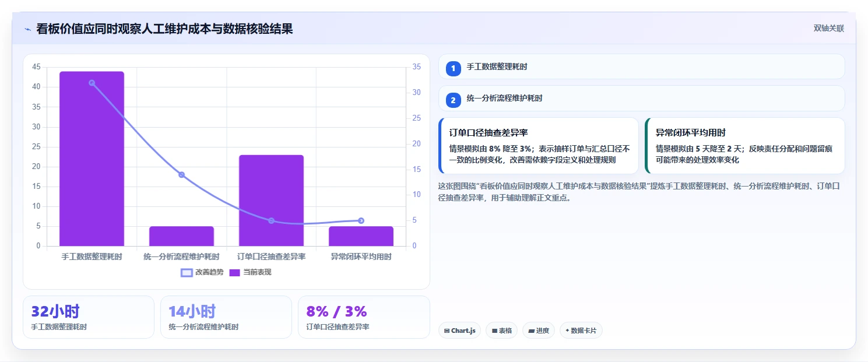Open the 订单口径抽查差异率 detail card
This screenshot has width=868, height=362.
(x=539, y=146)
